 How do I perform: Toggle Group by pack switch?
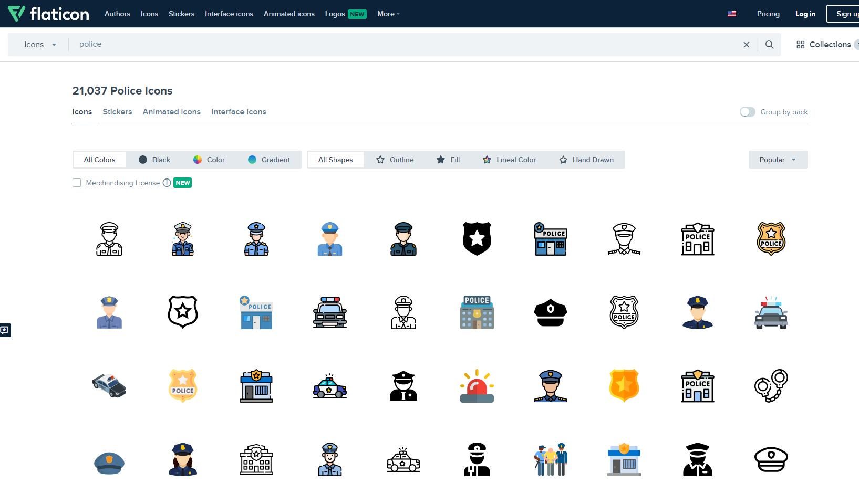(747, 112)
